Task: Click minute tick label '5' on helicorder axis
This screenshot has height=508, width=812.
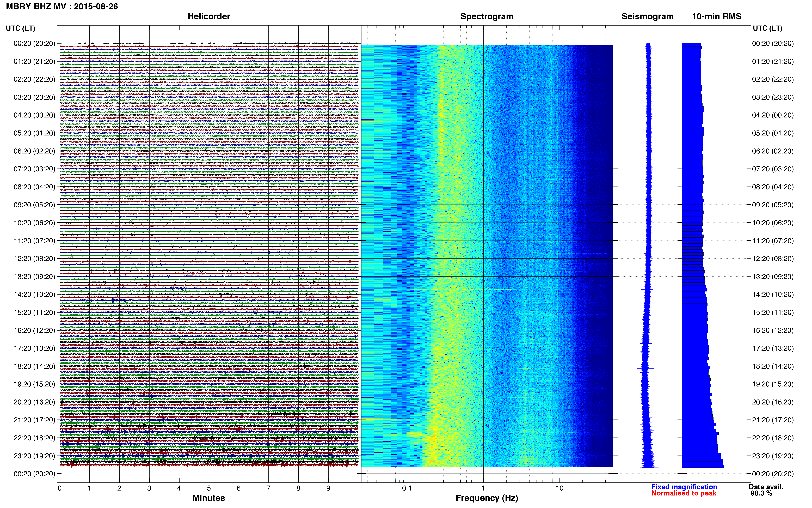Action: [x=209, y=488]
